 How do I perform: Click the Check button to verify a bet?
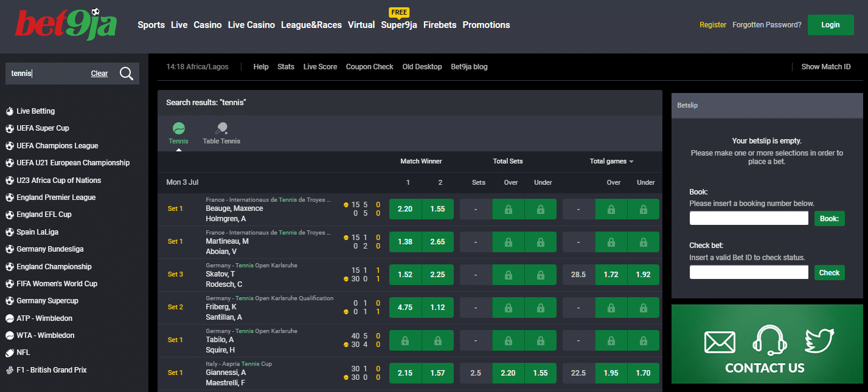tap(829, 272)
